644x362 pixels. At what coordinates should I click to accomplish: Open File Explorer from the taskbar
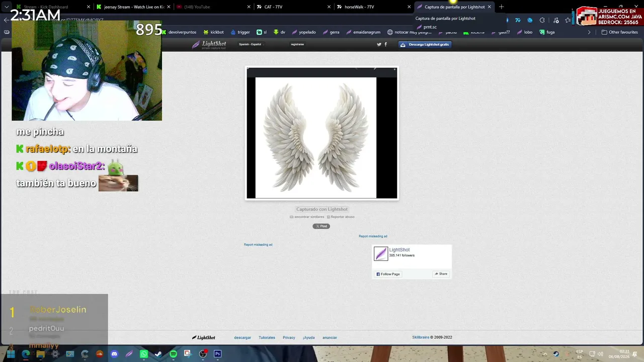point(40,354)
